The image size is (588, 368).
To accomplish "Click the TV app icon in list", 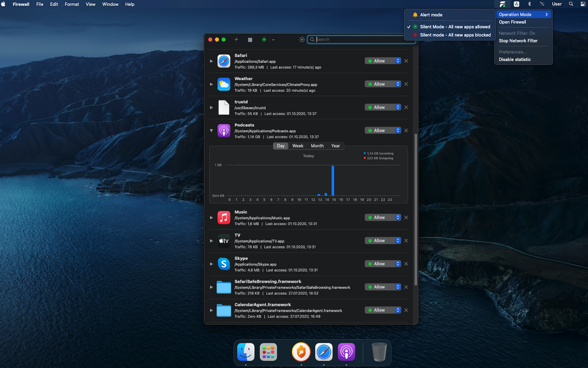I will click(x=224, y=241).
